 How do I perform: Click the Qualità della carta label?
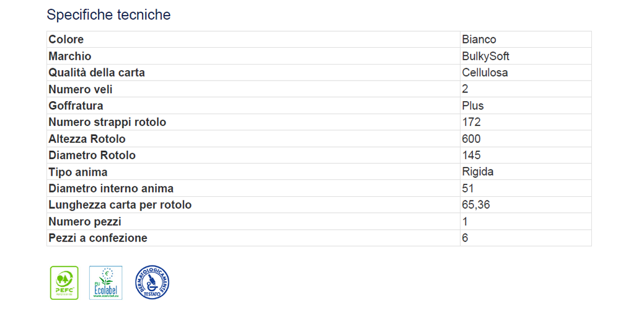[96, 73]
